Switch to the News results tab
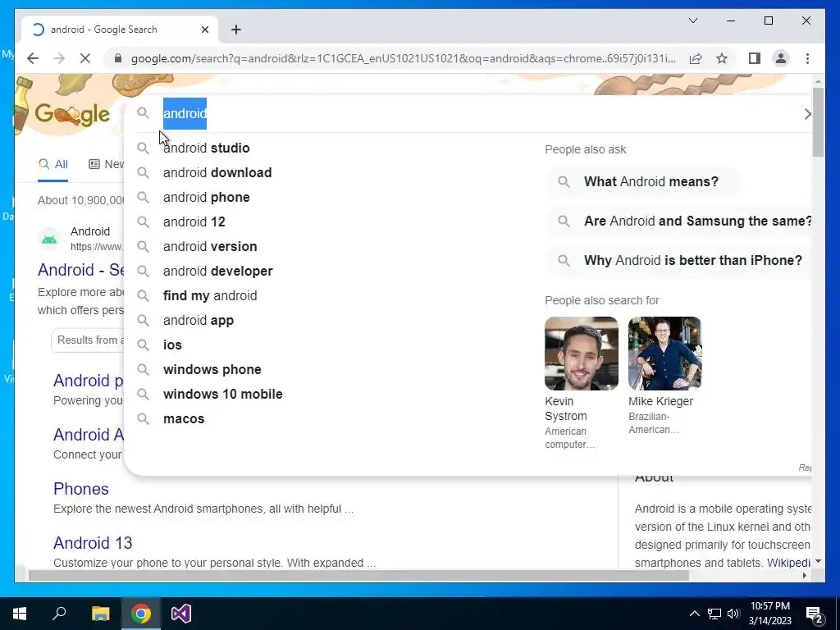This screenshot has width=840, height=630. tap(106, 164)
